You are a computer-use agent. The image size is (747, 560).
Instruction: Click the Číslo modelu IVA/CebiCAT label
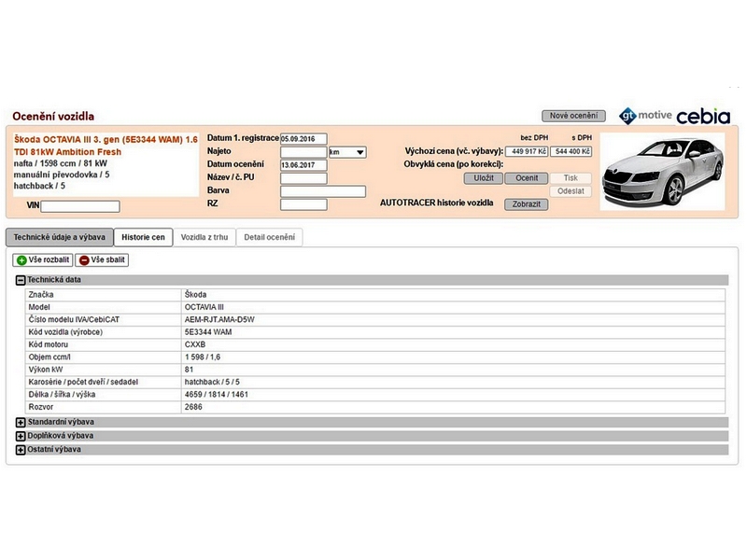(74, 319)
